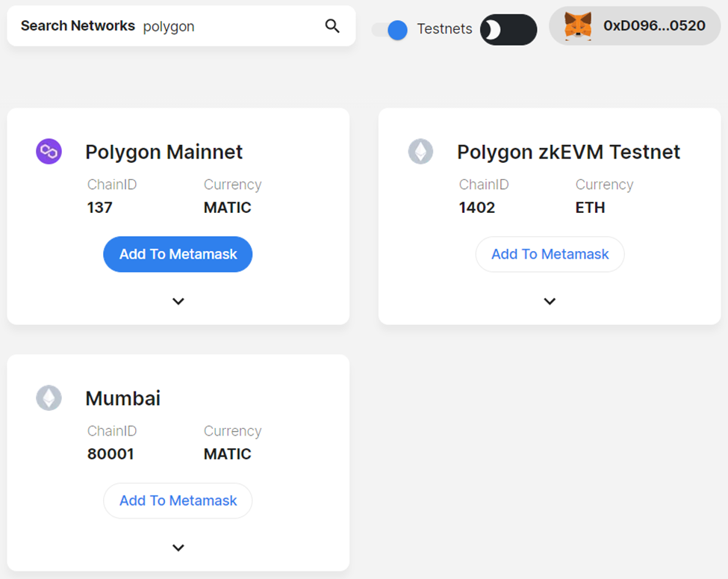728x579 pixels.
Task: Click ETH currency value
Action: pyautogui.click(x=590, y=207)
